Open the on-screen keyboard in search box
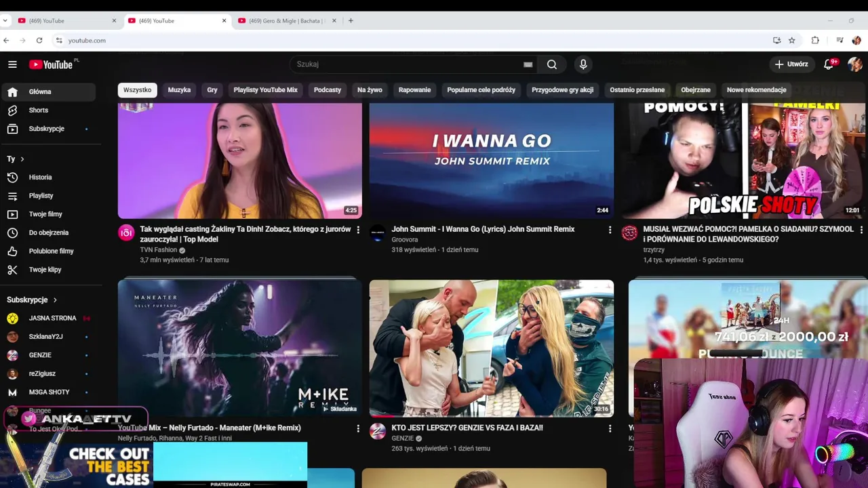This screenshot has height=488, width=868. click(528, 64)
